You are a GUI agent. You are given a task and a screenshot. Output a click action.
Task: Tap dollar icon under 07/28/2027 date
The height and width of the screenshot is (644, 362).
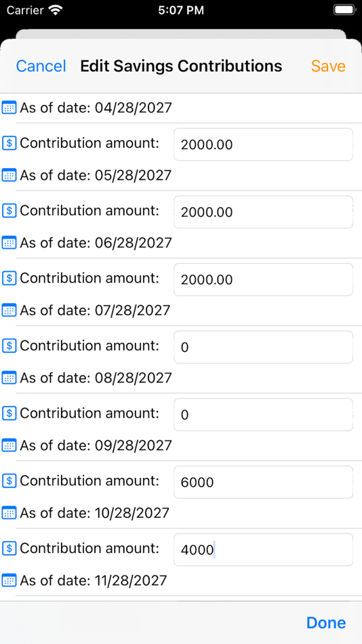9,346
